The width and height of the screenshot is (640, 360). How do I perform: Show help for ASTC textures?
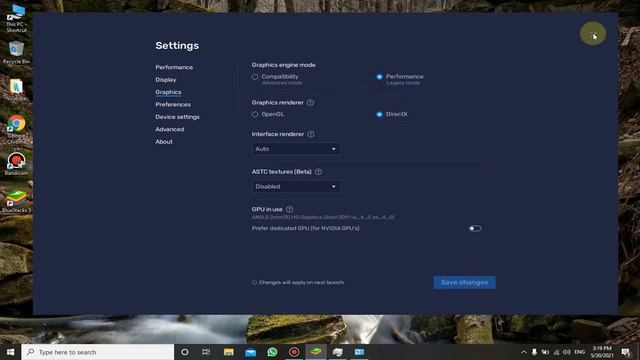tap(318, 172)
